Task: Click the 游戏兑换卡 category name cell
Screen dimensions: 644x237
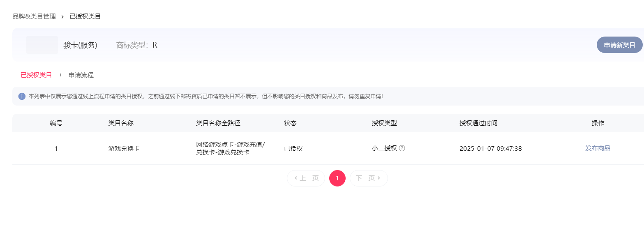Action: coord(124,149)
